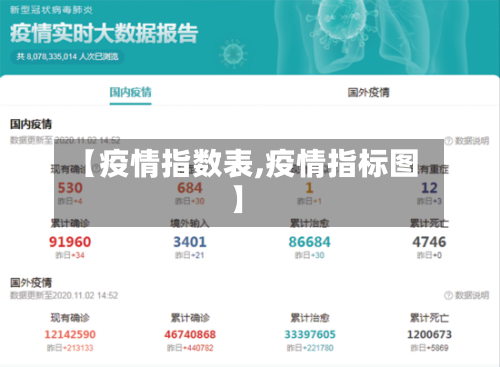Click the overseas 累计治愈 value 33397605

[x=310, y=334]
